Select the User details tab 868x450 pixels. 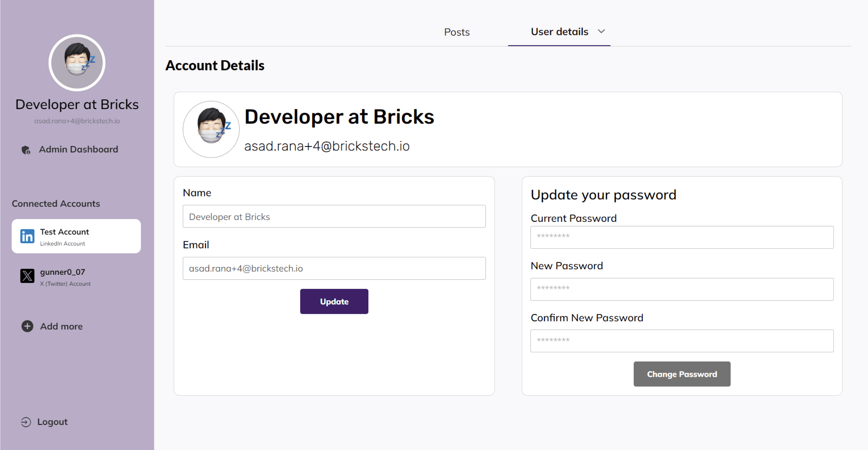559,32
